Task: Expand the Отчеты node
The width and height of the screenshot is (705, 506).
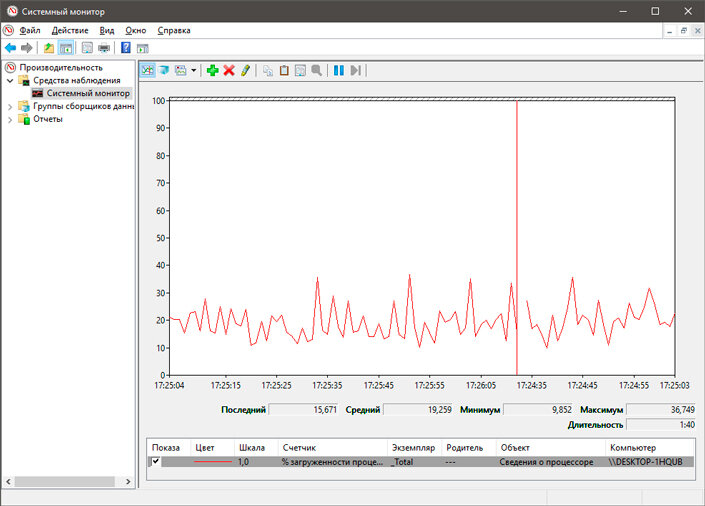Action: click(10, 120)
